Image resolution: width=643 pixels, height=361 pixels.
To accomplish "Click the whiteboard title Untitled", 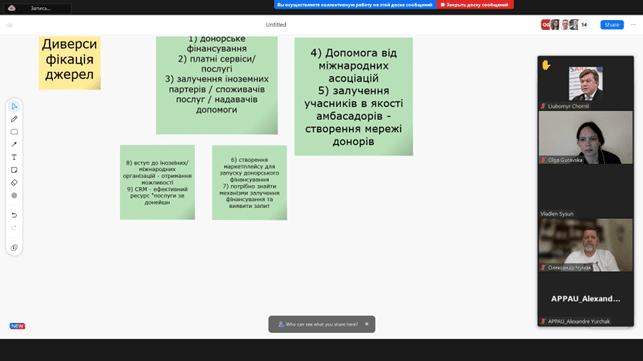I will (276, 25).
